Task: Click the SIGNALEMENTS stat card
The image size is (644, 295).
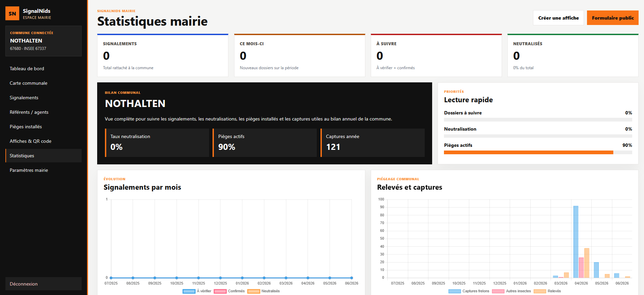Action: coord(163,55)
